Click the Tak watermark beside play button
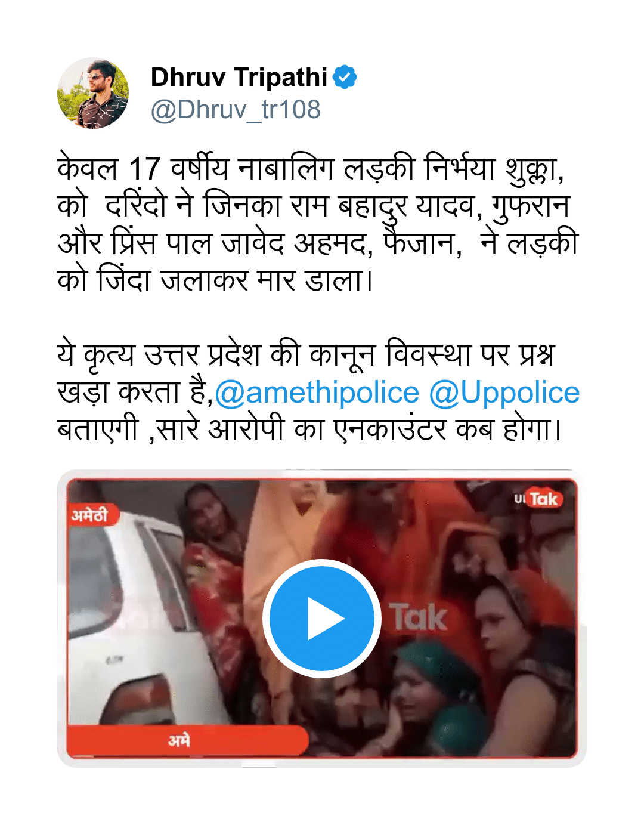The width and height of the screenshot is (644, 825). click(419, 617)
